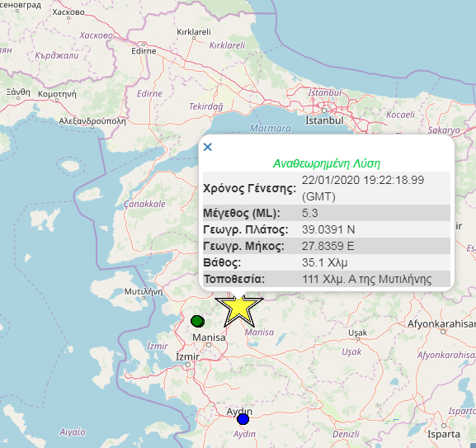Click the yellow star epicenter marker
Image resolution: width=476 pixels, height=448 pixels.
tap(239, 309)
